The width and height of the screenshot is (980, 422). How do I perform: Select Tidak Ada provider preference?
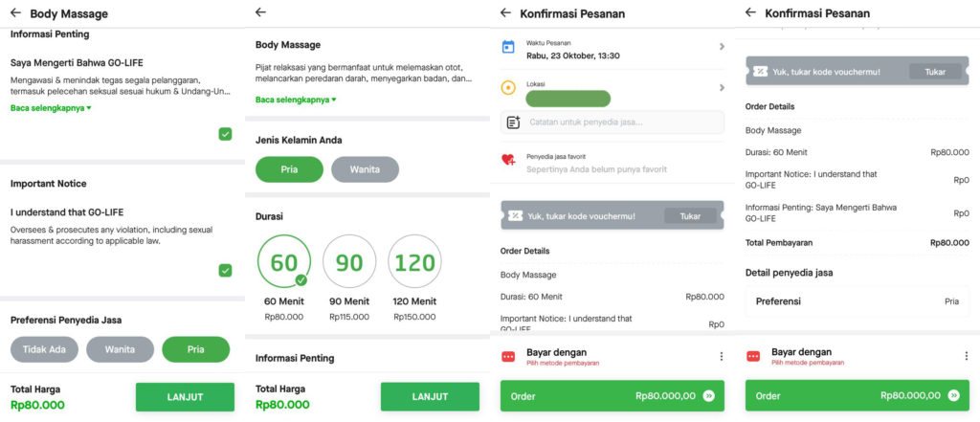tap(45, 349)
